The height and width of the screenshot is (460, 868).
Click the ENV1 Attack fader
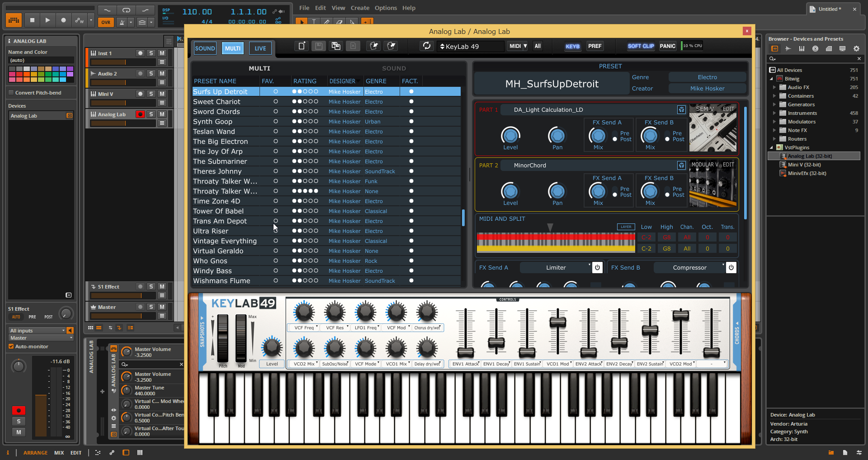[x=465, y=352]
